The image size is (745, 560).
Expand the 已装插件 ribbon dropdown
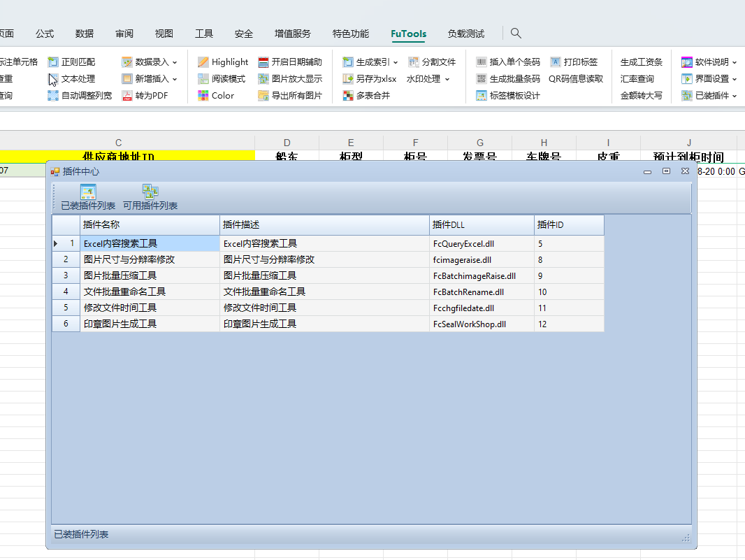(x=735, y=96)
